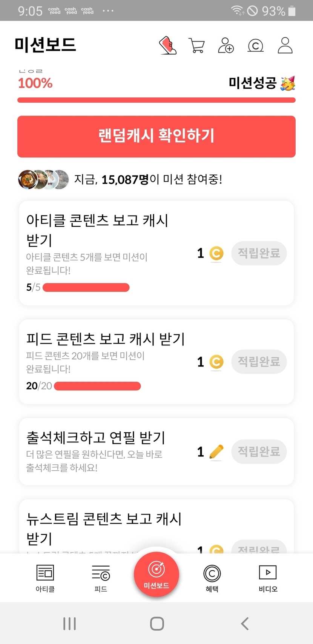Switch to the 아티클 tab
The height and width of the screenshot is (644, 313).
coord(45,578)
